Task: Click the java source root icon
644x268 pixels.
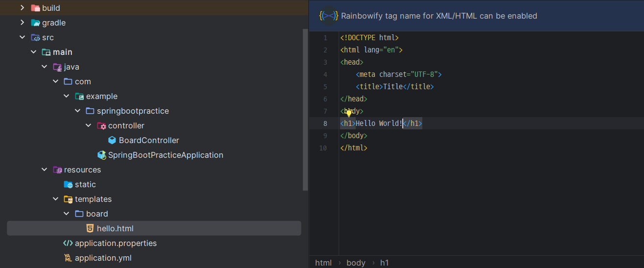Action: pyautogui.click(x=57, y=67)
